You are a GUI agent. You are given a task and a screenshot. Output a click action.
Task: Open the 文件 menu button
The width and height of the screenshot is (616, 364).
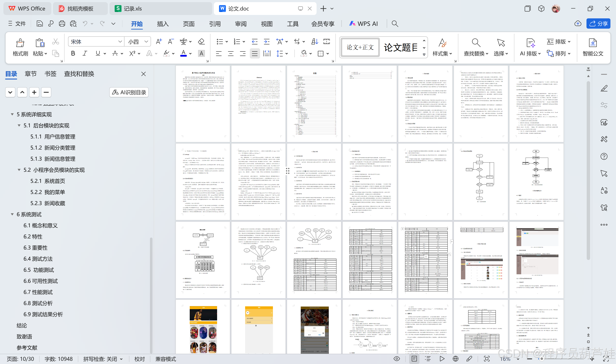click(x=17, y=23)
